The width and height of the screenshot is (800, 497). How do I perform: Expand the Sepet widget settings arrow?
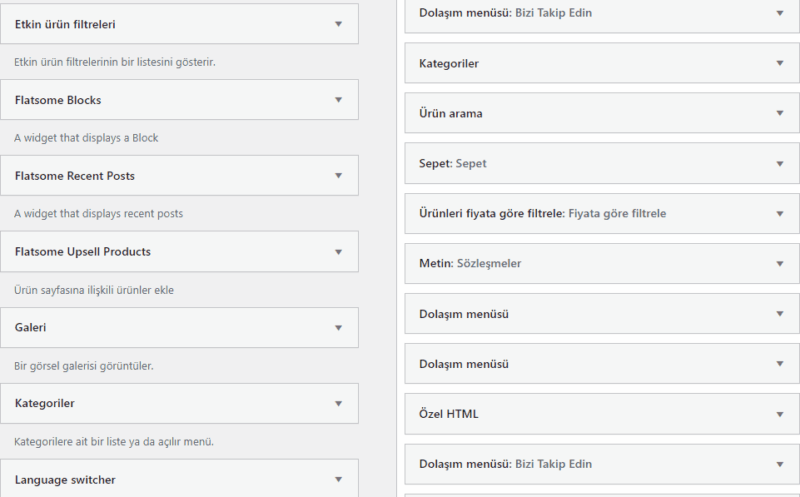[780, 163]
